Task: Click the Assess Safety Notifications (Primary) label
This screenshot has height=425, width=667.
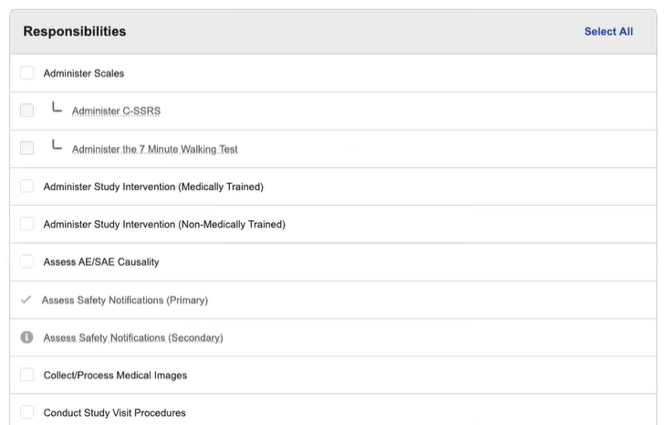Action: [125, 300]
